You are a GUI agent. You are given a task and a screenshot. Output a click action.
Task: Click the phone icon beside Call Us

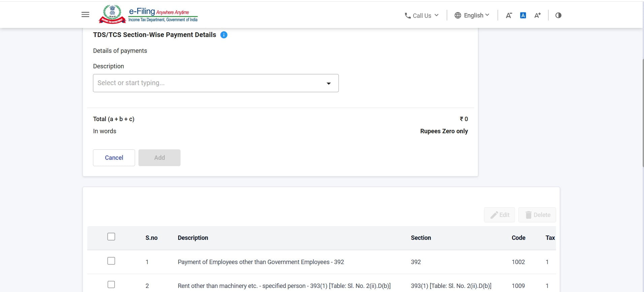pos(408,15)
